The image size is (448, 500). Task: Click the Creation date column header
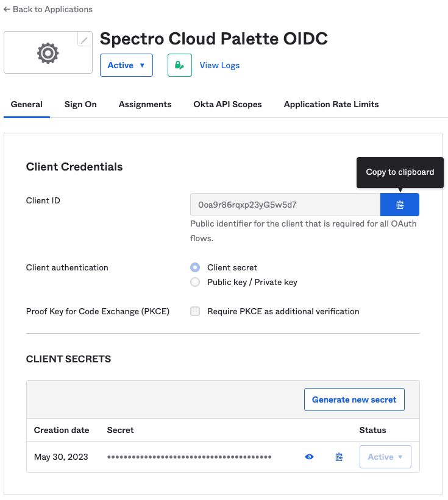[62, 430]
